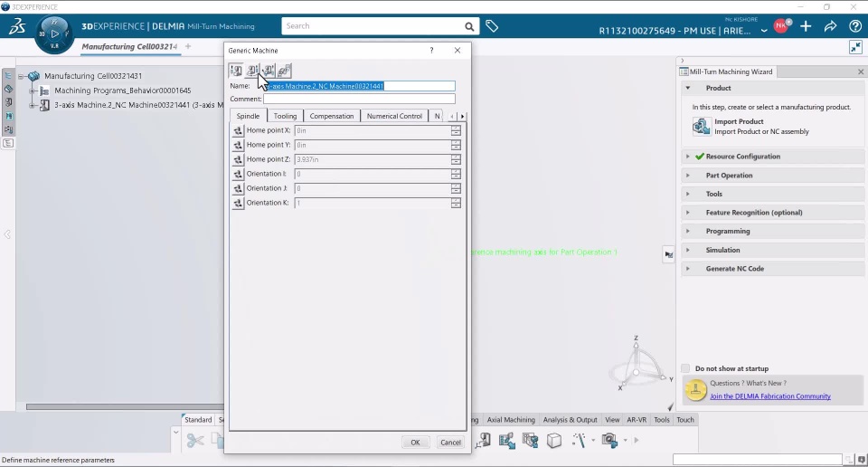
Task: Click the icon button beside Home point Y
Action: 238,145
